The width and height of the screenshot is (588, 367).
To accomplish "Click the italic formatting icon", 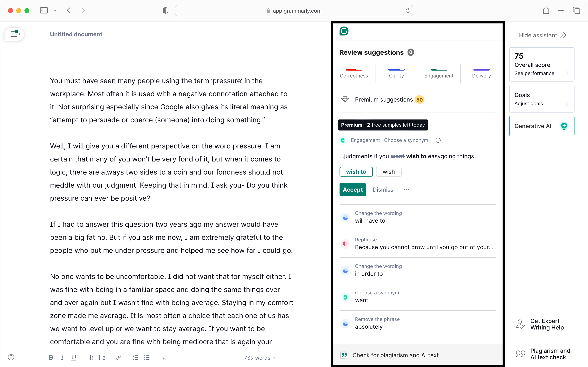I will click(x=62, y=357).
